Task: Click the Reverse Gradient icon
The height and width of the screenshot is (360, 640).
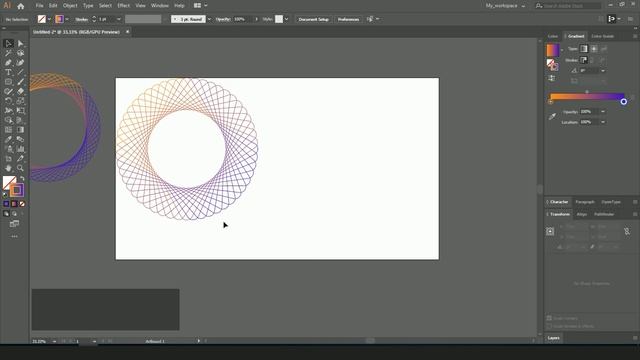Action: [x=551, y=78]
